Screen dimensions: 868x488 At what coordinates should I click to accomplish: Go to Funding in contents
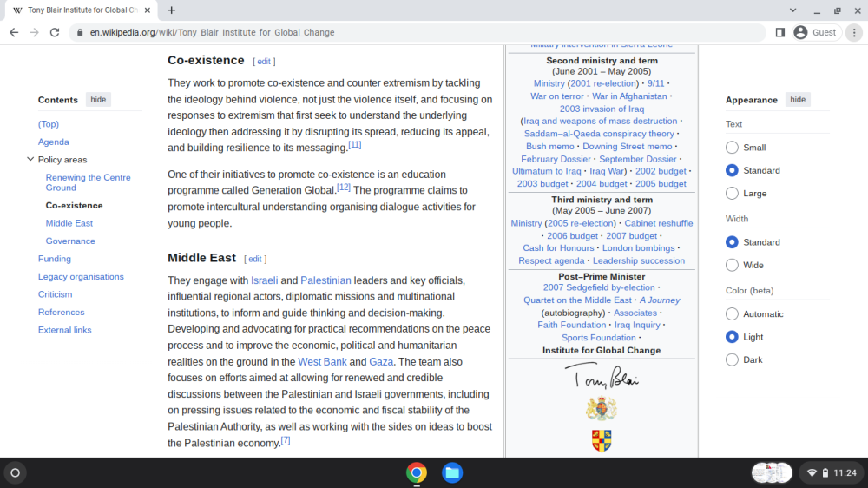pos(54,259)
